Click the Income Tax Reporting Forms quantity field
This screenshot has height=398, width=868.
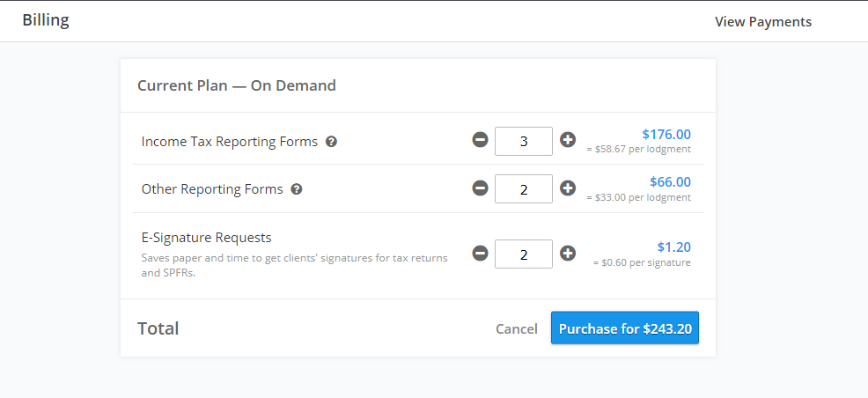pyautogui.click(x=524, y=141)
